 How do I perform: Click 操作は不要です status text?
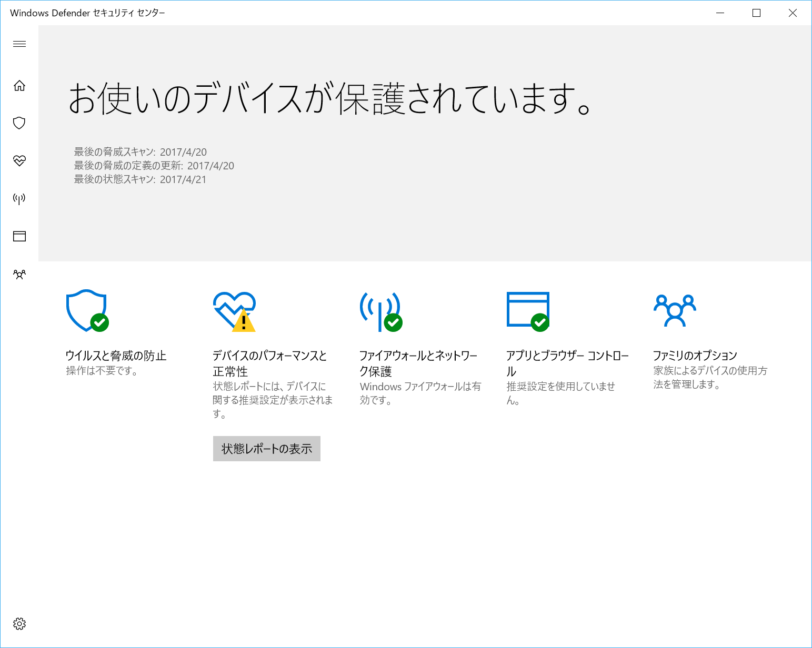pos(102,371)
